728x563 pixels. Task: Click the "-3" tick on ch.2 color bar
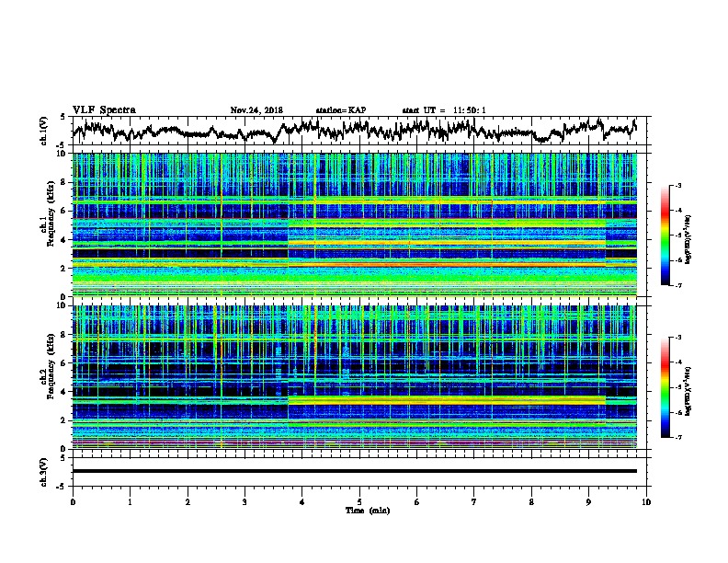[x=678, y=338]
